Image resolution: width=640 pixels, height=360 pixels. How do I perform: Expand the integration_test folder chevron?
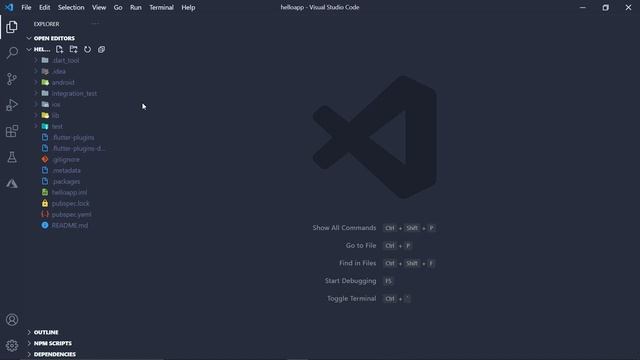(x=36, y=93)
